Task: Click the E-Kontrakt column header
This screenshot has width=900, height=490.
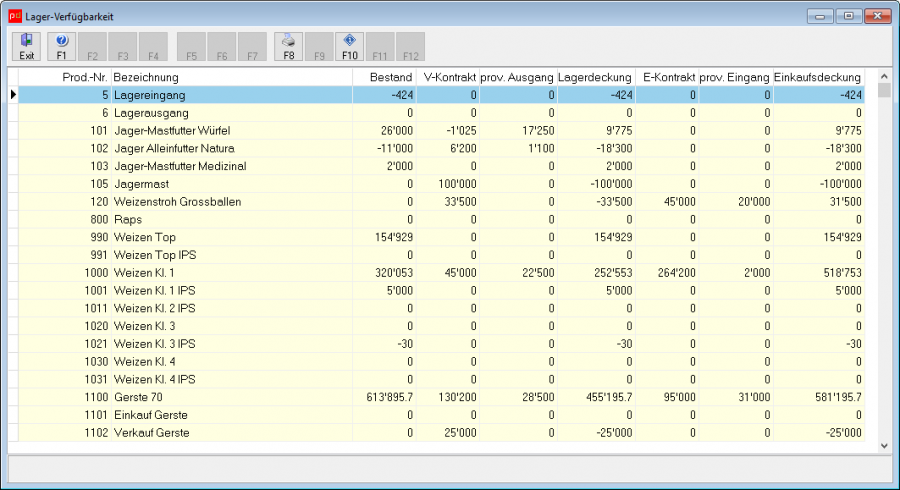Action: pyautogui.click(x=668, y=77)
